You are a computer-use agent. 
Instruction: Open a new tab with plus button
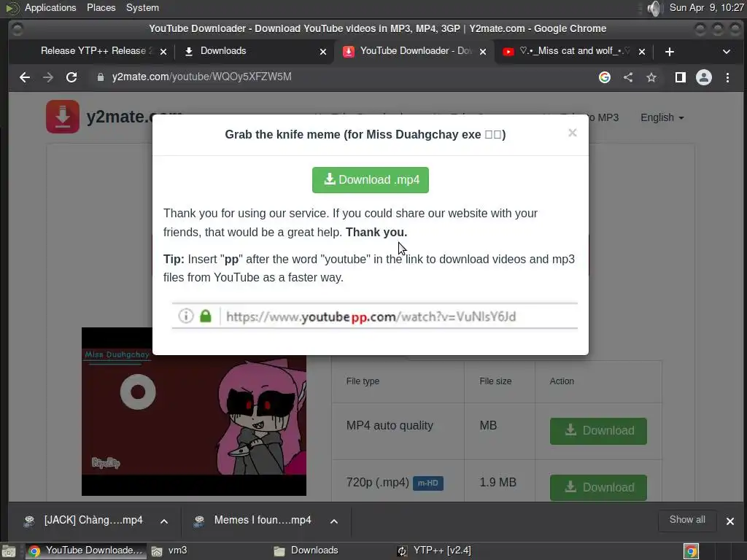point(670,52)
